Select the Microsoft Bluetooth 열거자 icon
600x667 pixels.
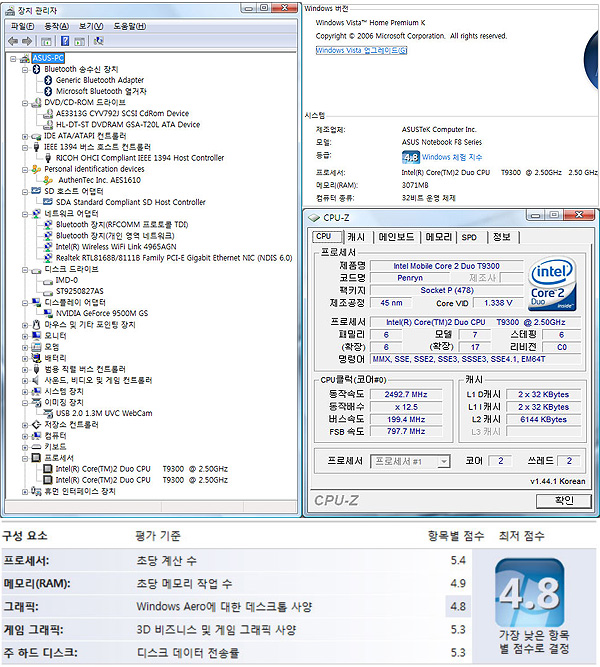pyautogui.click(x=48, y=91)
